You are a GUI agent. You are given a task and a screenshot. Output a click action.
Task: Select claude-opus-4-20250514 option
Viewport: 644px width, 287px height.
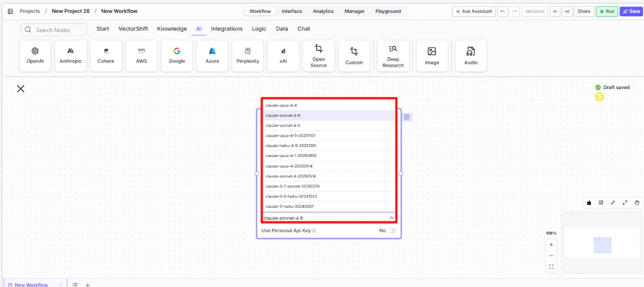tap(329, 166)
